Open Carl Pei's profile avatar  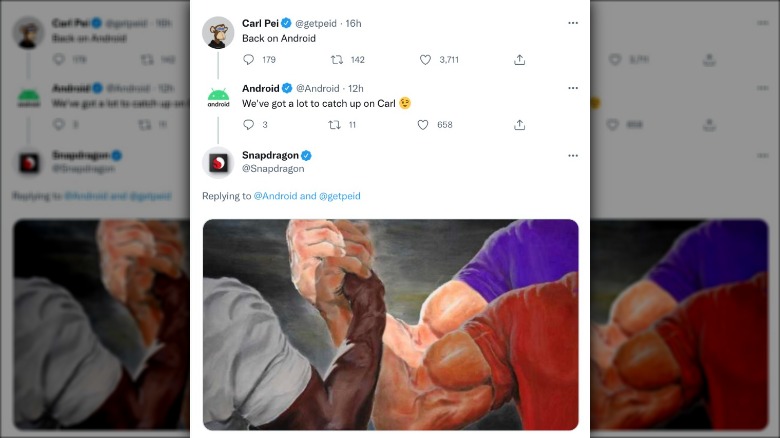(x=218, y=33)
